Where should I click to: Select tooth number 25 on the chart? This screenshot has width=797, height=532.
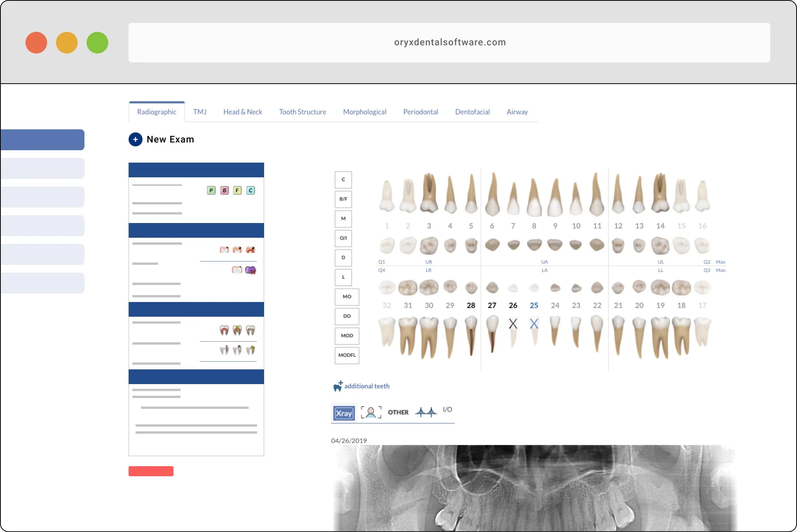[x=534, y=305]
